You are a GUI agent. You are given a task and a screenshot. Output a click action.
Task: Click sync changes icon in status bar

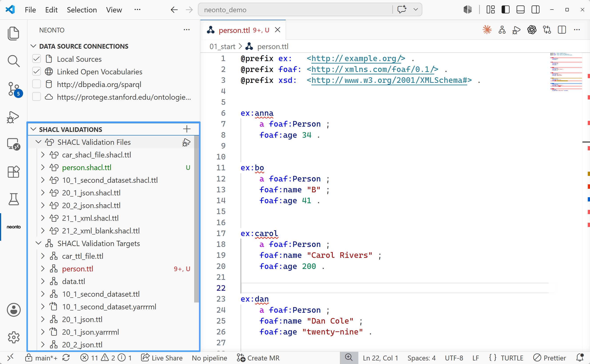[66, 358]
